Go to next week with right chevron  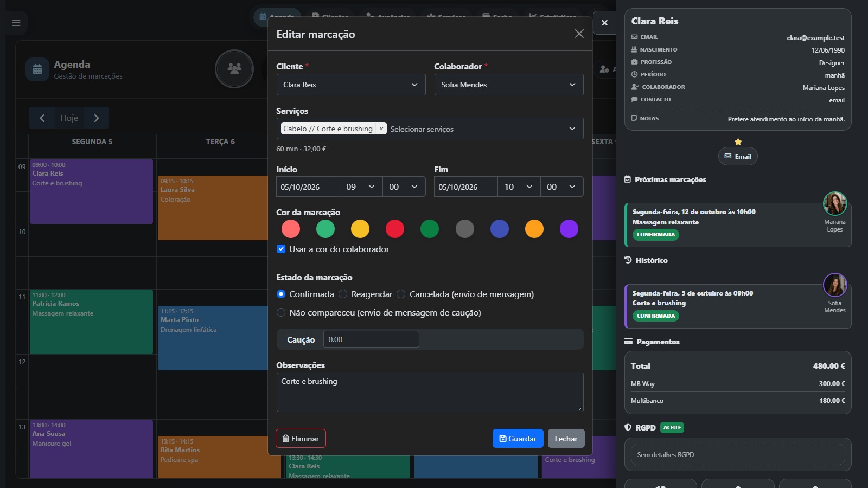[x=97, y=118]
